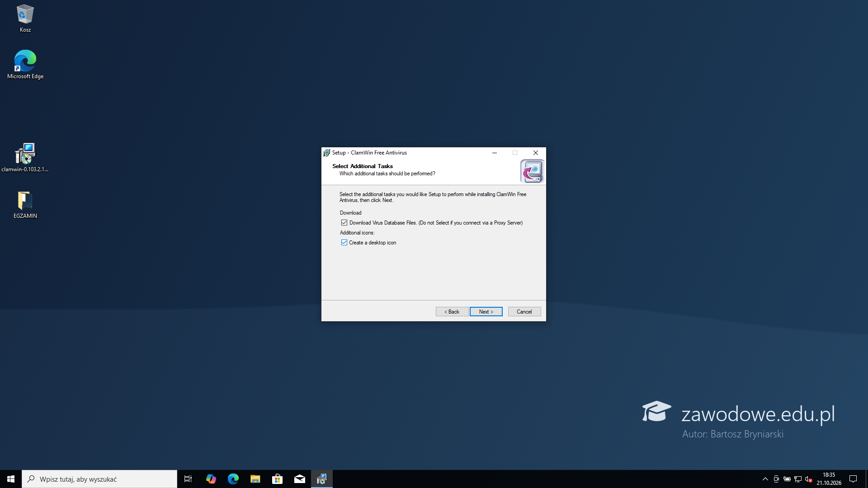
Task: Open the Windows Start menu
Action: (11, 479)
